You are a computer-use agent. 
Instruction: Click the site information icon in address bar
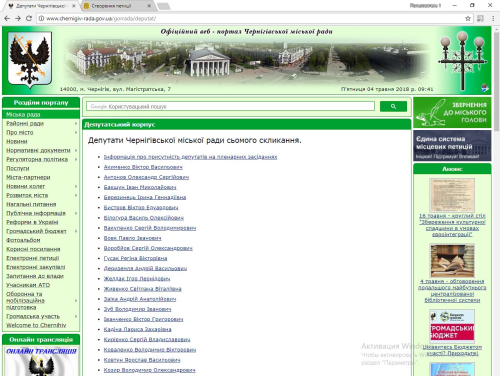41,19
